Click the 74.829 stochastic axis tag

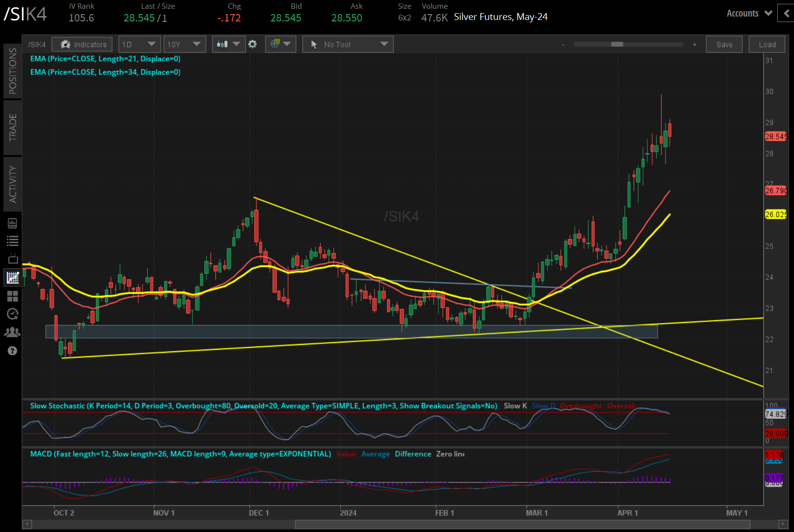click(775, 414)
